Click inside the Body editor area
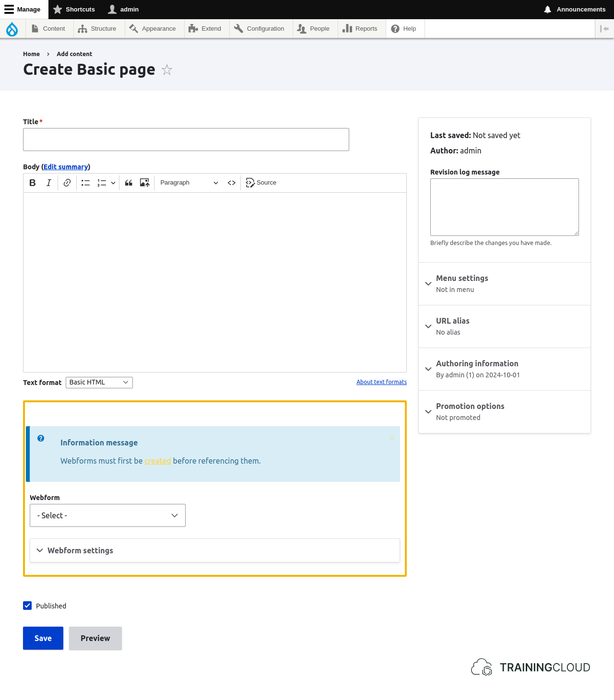Image resolution: width=614 pixels, height=700 pixels. click(215, 282)
